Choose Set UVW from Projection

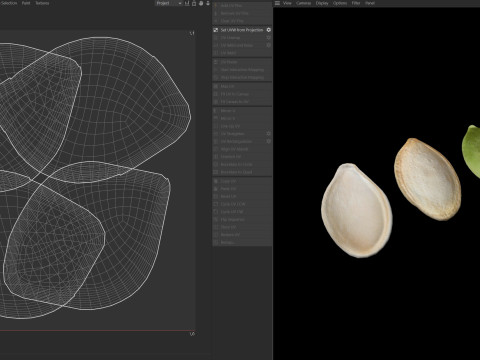(242, 30)
